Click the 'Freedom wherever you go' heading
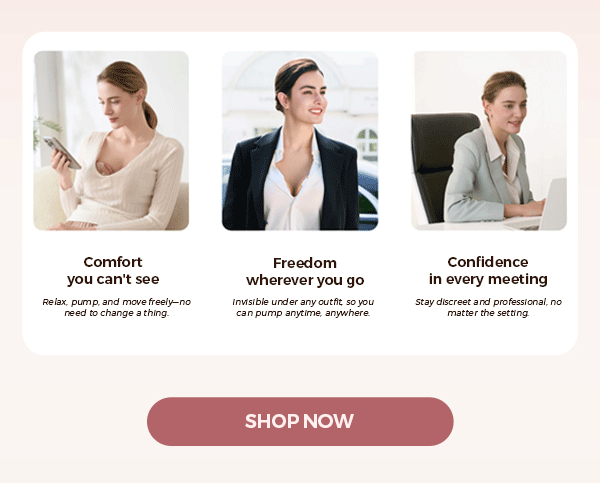600x483 pixels. point(305,271)
